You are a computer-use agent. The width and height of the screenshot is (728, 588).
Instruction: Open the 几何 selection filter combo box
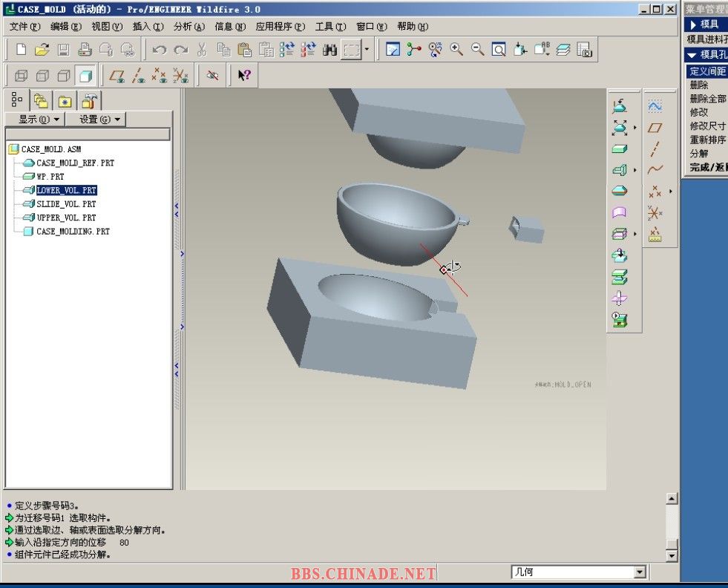[579, 572]
